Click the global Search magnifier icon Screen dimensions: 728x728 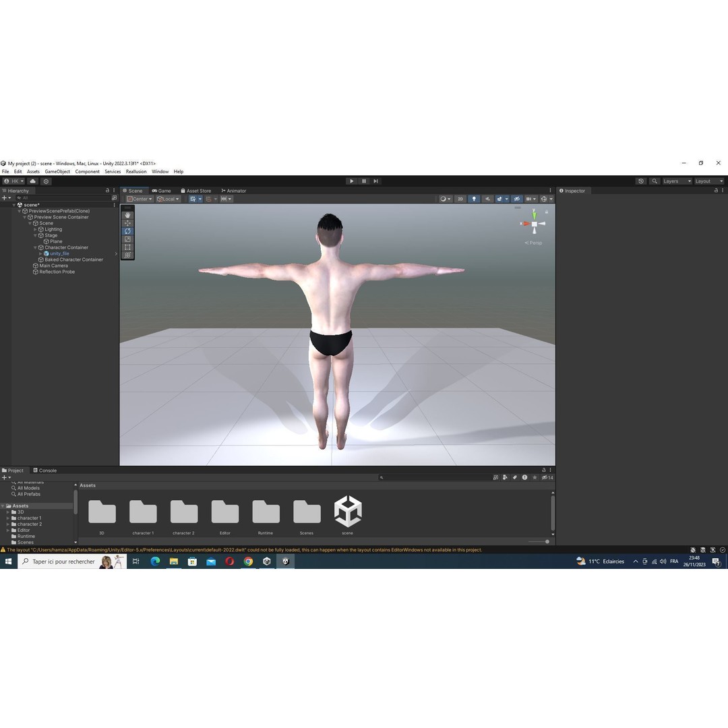pos(654,181)
